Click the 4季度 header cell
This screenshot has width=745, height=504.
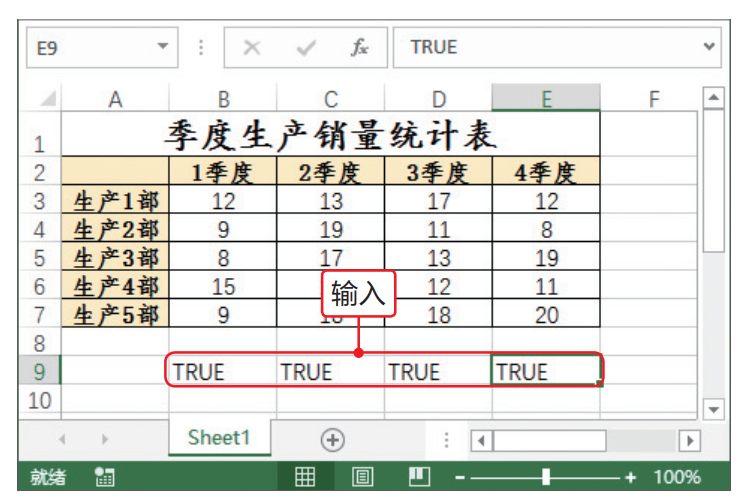[x=546, y=171]
